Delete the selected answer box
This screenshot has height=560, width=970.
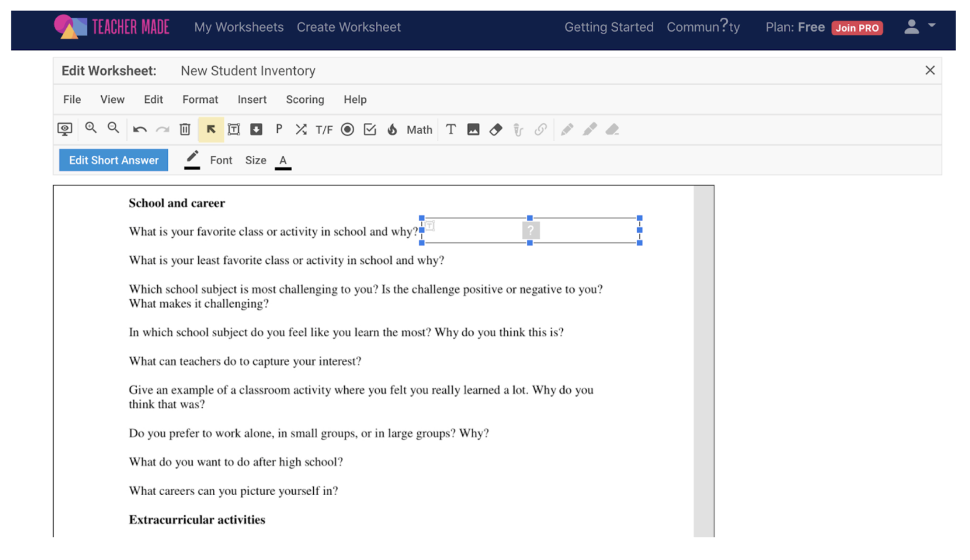[x=184, y=129]
